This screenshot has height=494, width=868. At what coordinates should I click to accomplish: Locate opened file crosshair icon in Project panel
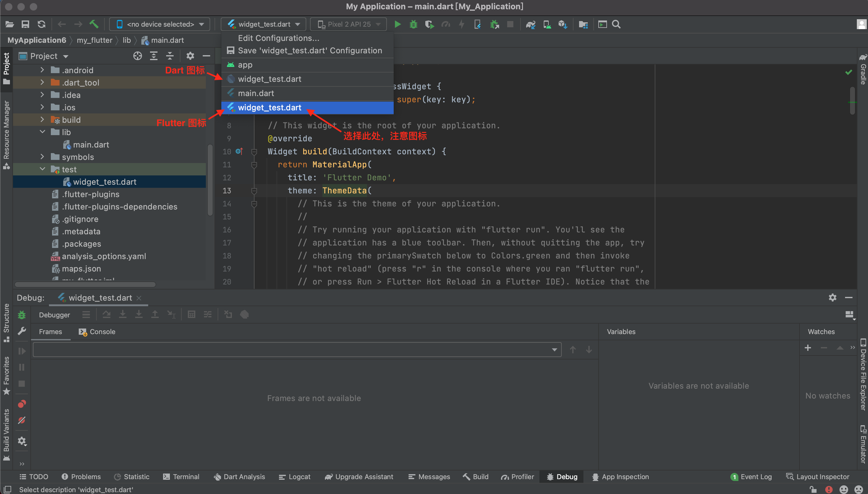coord(137,56)
